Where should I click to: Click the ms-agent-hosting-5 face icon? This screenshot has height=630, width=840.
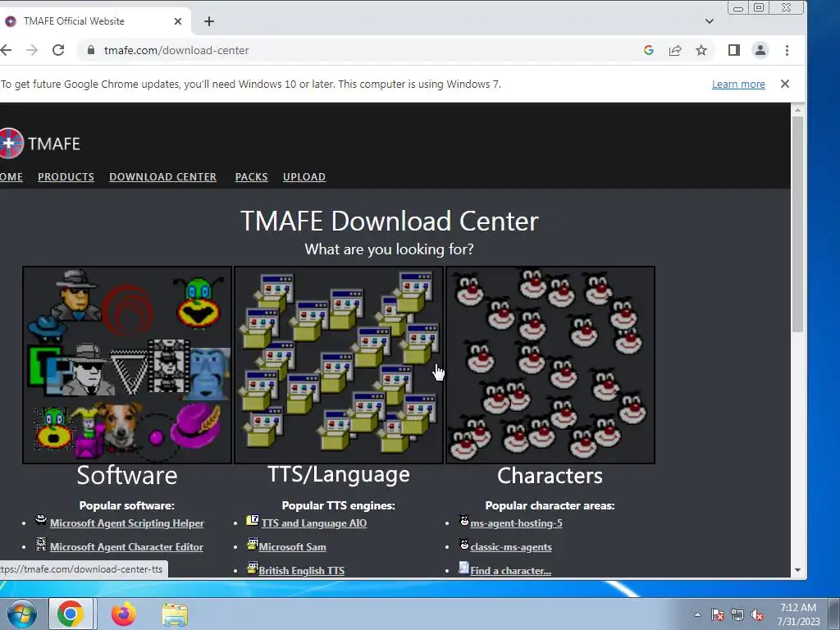[464, 520]
